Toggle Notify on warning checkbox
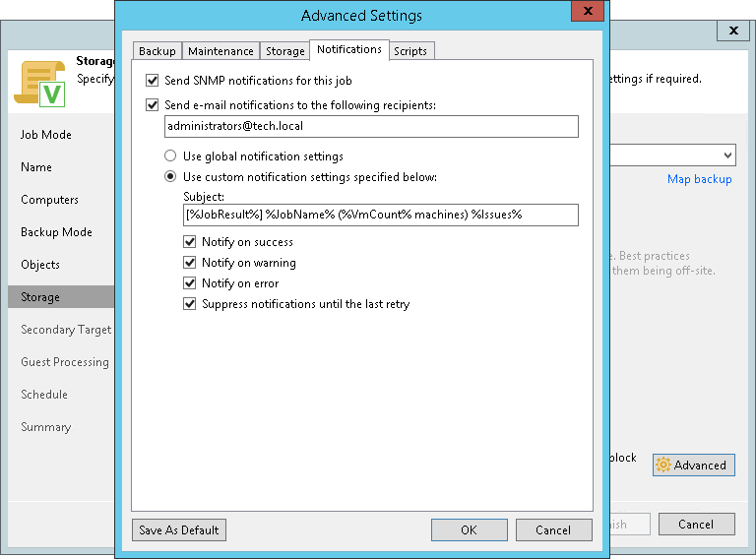The width and height of the screenshot is (756, 559). pyautogui.click(x=189, y=263)
